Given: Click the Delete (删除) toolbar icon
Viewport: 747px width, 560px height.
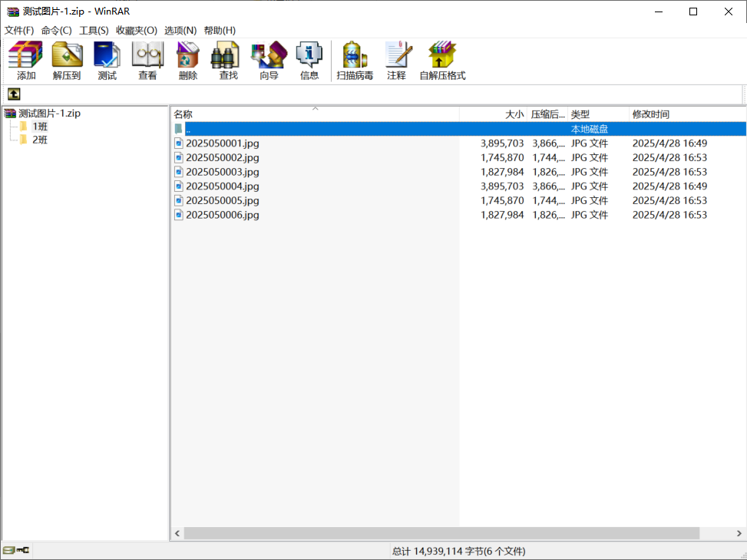Looking at the screenshot, I should 187,61.
